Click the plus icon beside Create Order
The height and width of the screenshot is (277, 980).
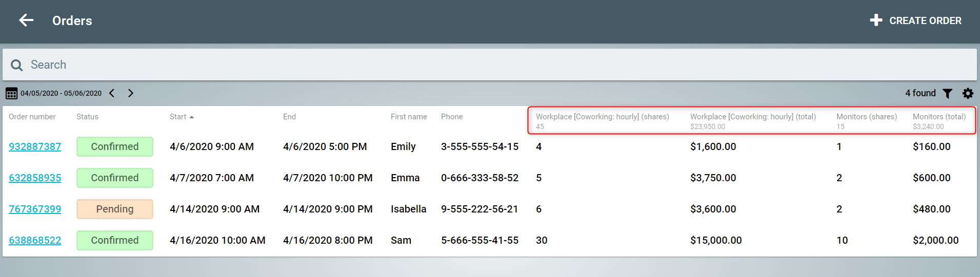(x=876, y=20)
